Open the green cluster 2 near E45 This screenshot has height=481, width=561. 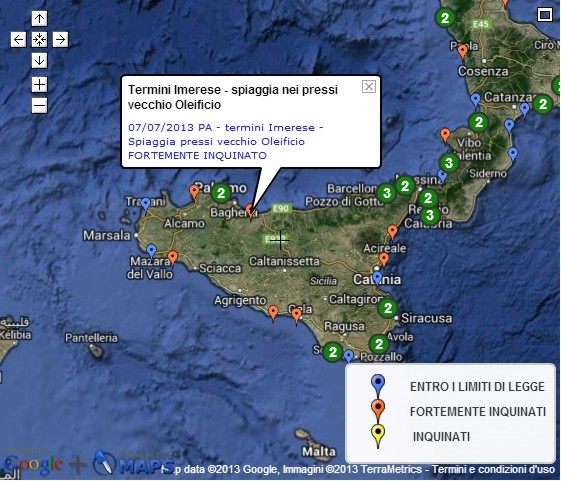tap(445, 18)
